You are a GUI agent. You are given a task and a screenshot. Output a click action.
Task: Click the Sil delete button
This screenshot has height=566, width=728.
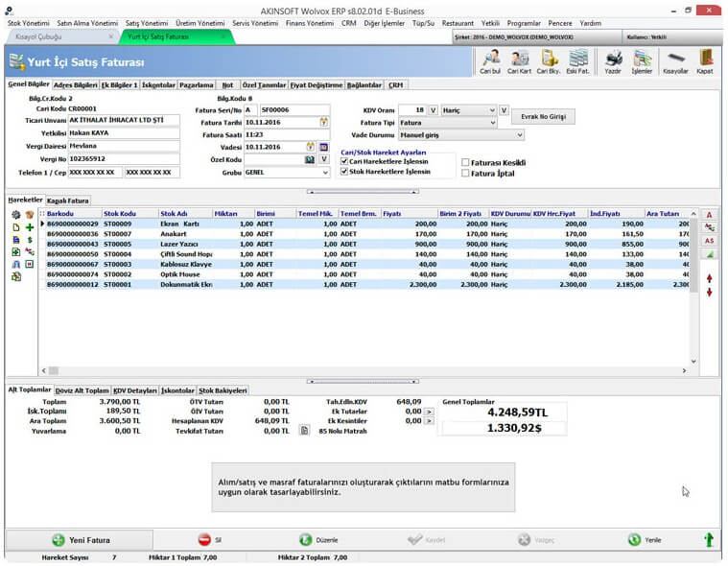(210, 540)
